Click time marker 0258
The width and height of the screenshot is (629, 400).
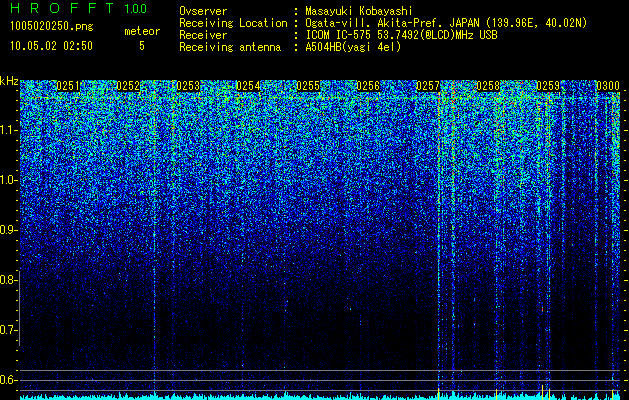(x=488, y=86)
